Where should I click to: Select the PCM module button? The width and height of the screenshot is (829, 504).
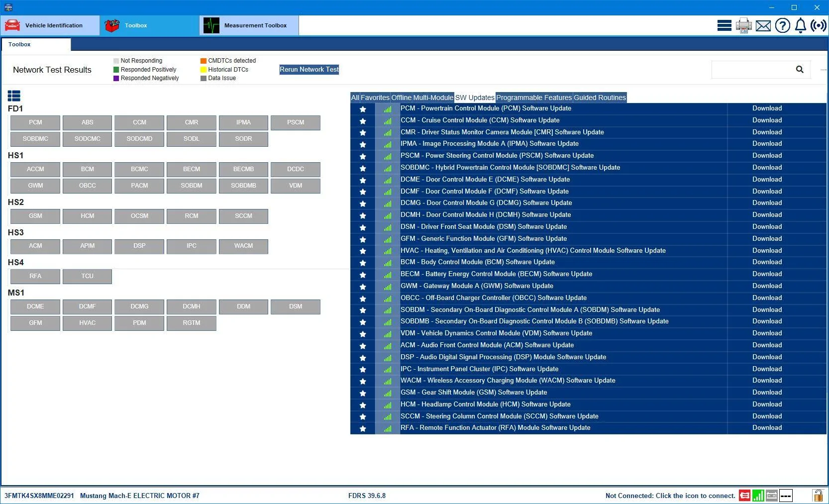click(35, 122)
